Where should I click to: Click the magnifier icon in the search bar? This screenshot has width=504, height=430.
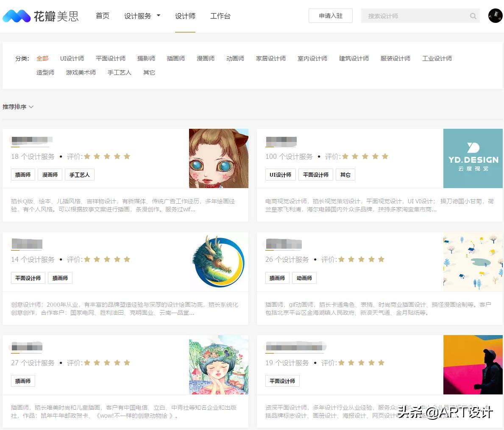click(473, 16)
